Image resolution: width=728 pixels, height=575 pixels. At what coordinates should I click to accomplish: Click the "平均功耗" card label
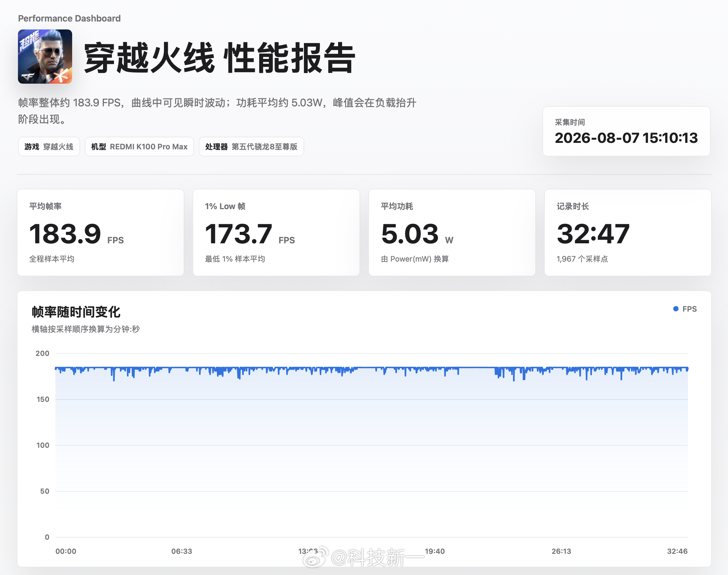[x=397, y=206]
